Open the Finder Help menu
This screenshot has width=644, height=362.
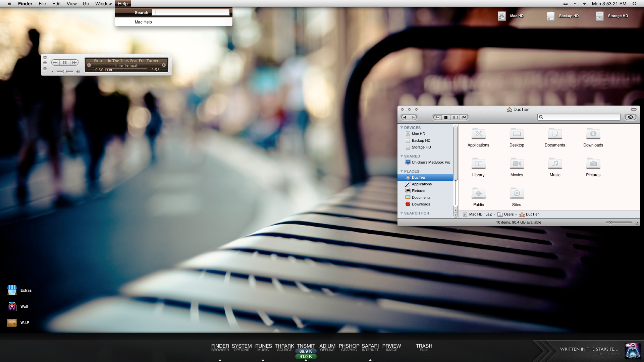pyautogui.click(x=122, y=4)
